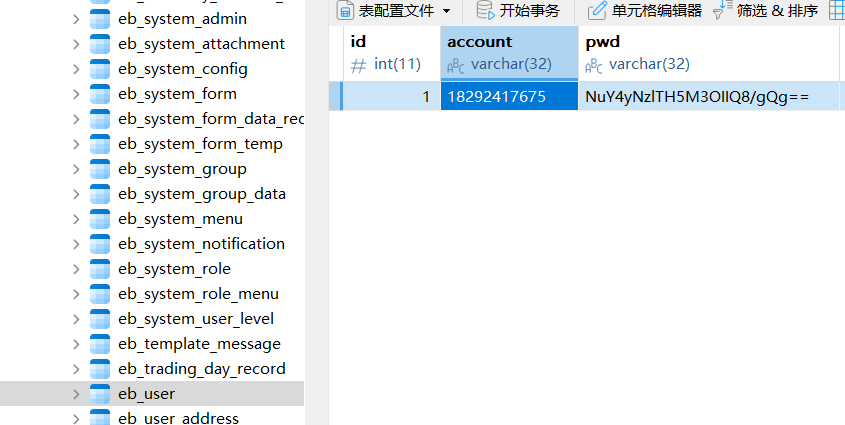Click the eb_system_user_level table icon
845x425 pixels.
click(100, 319)
